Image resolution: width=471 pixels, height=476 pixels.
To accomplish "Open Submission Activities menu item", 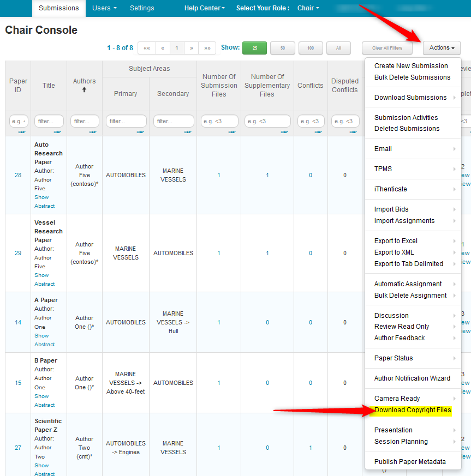I will tap(406, 117).
